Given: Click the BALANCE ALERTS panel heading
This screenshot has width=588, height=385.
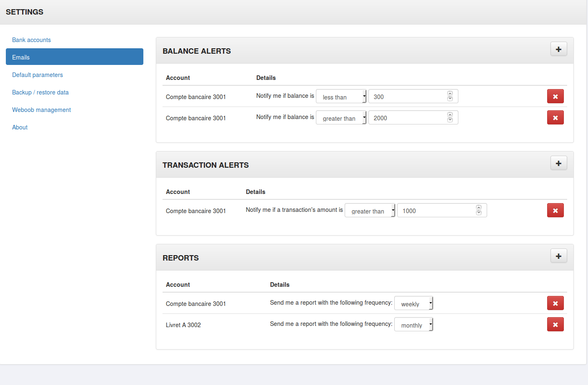Looking at the screenshot, I should pyautogui.click(x=197, y=51).
